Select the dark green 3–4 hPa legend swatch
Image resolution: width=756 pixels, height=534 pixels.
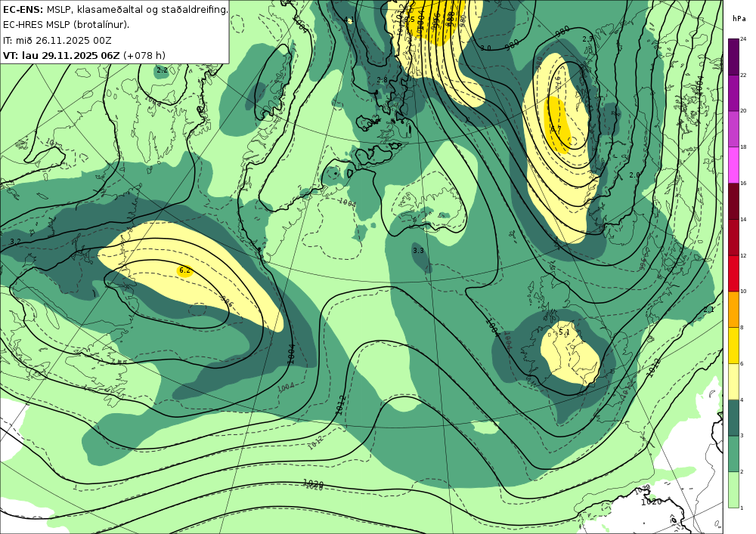tap(733, 417)
